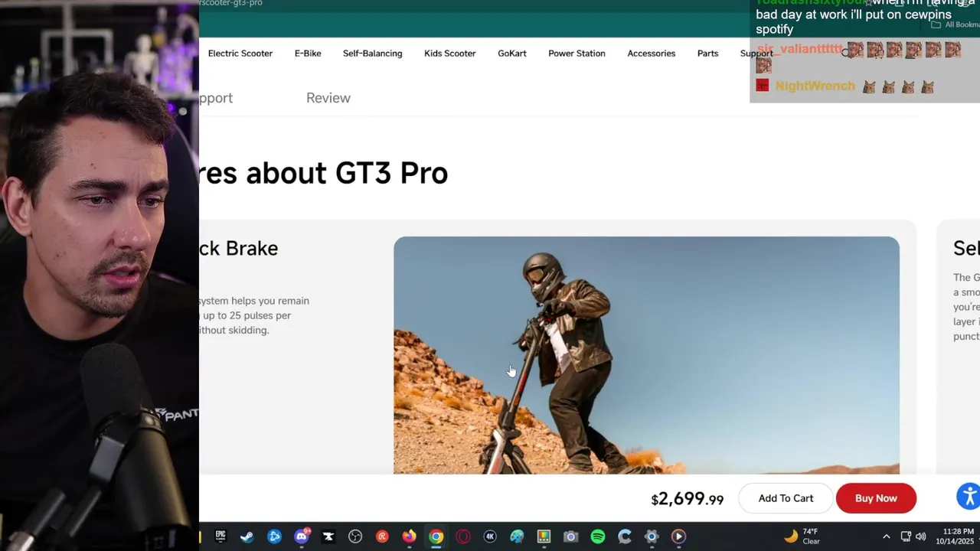Switch to Google Chrome in taskbar
This screenshot has height=551, width=980.
tap(436, 536)
